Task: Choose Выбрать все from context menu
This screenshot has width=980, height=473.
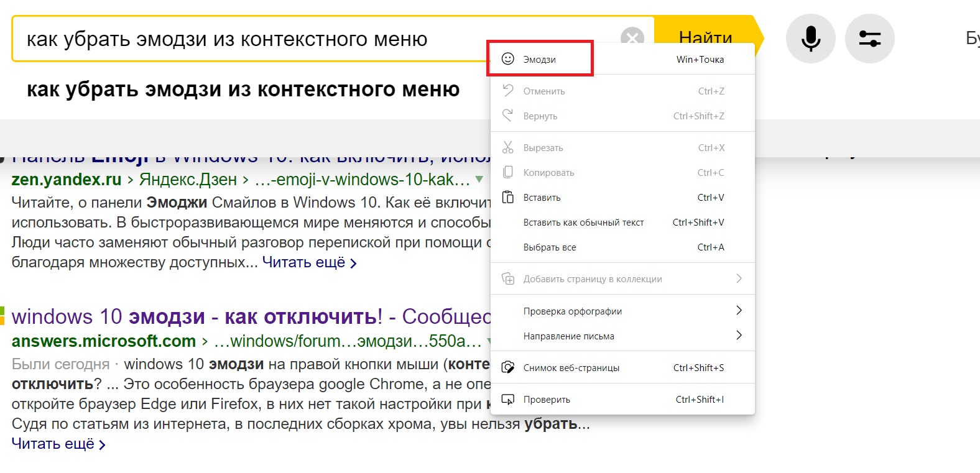Action: click(x=622, y=247)
